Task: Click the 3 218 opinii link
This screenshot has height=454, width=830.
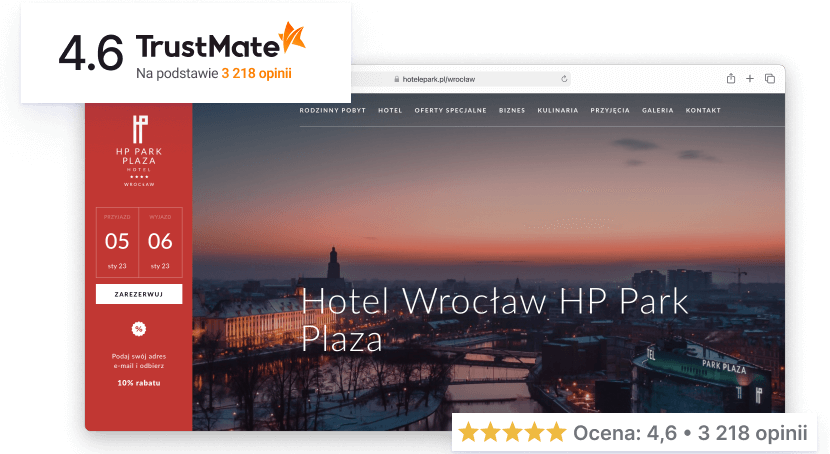Action: coord(256,73)
